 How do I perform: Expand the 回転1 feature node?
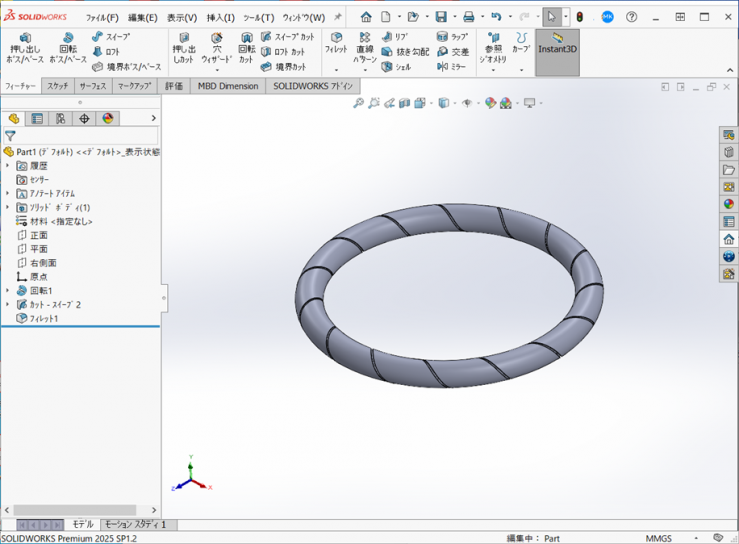[x=8, y=291]
